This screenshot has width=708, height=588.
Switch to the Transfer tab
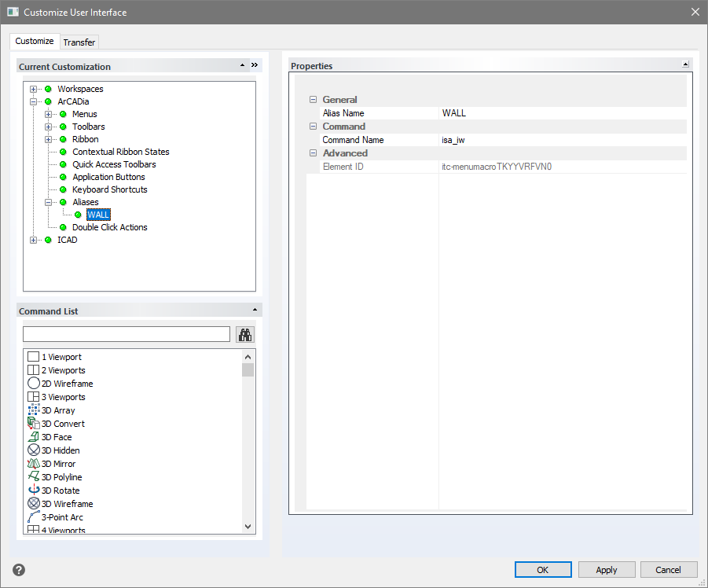coord(79,42)
